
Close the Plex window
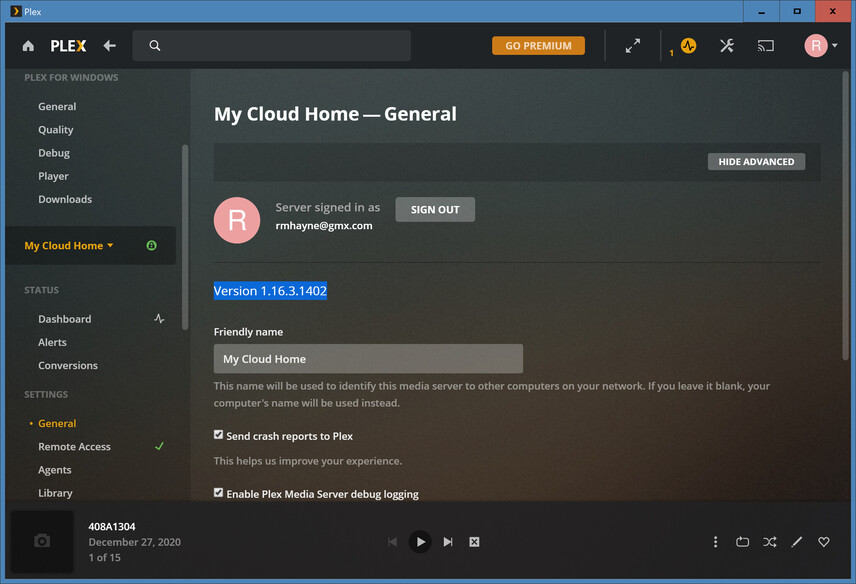tap(833, 11)
